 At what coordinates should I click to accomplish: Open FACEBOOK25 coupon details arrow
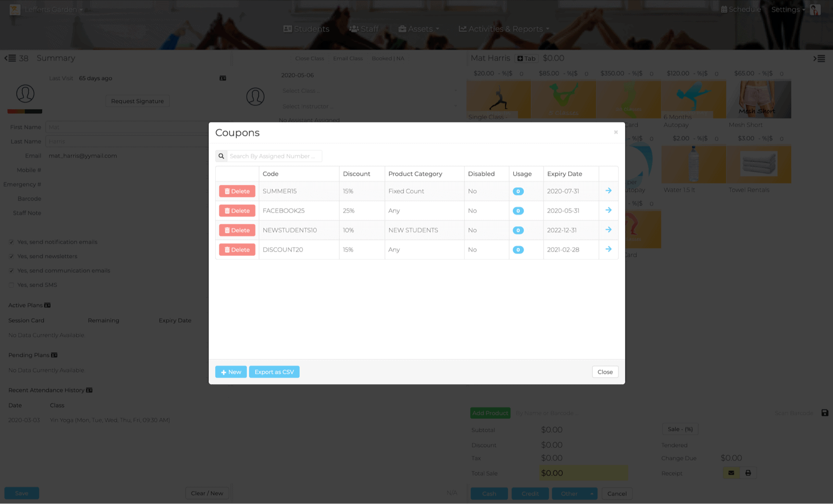click(x=609, y=210)
